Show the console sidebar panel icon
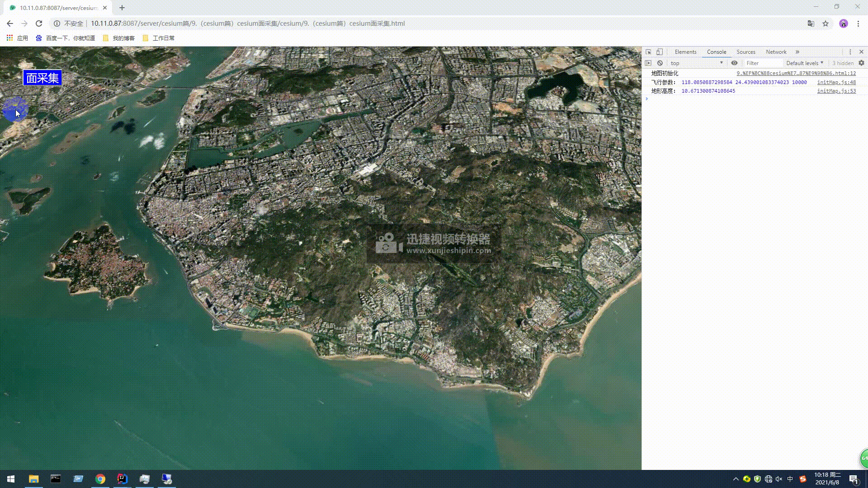 coord(648,63)
